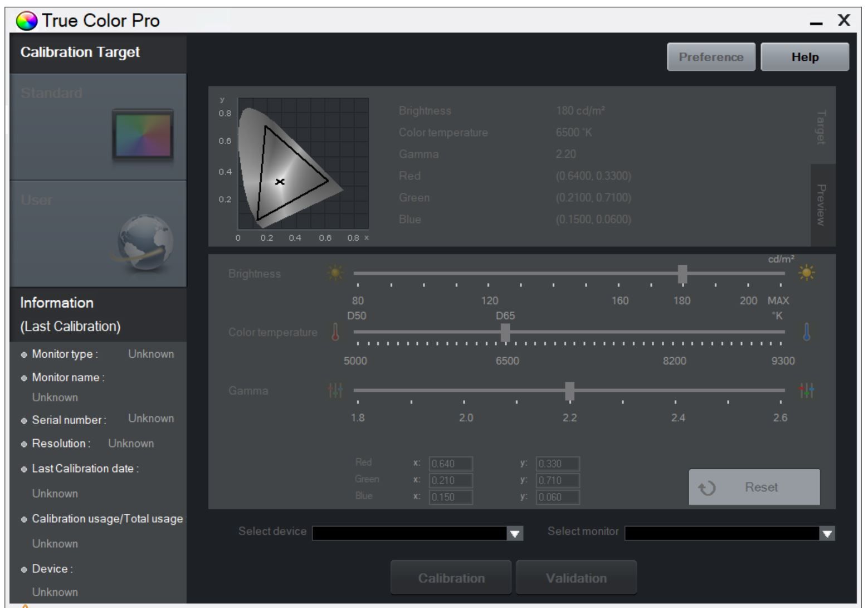
Task: Click the Green y coordinate field
Action: click(x=558, y=480)
